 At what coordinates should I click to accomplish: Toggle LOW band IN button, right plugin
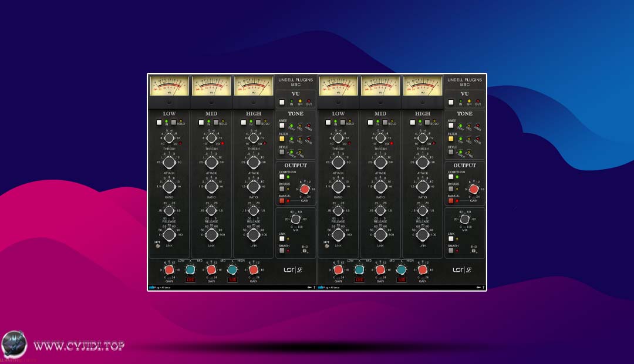tap(328, 122)
